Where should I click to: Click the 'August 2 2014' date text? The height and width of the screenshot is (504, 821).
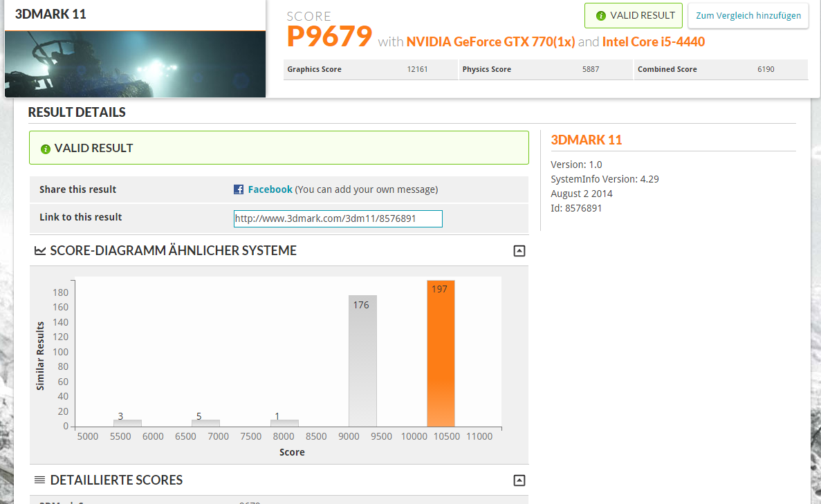(x=582, y=194)
